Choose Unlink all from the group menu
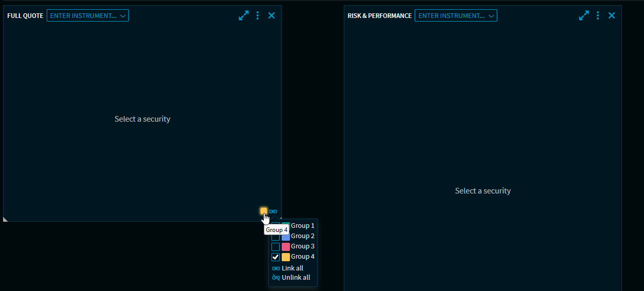This screenshot has width=644, height=291. click(x=296, y=278)
